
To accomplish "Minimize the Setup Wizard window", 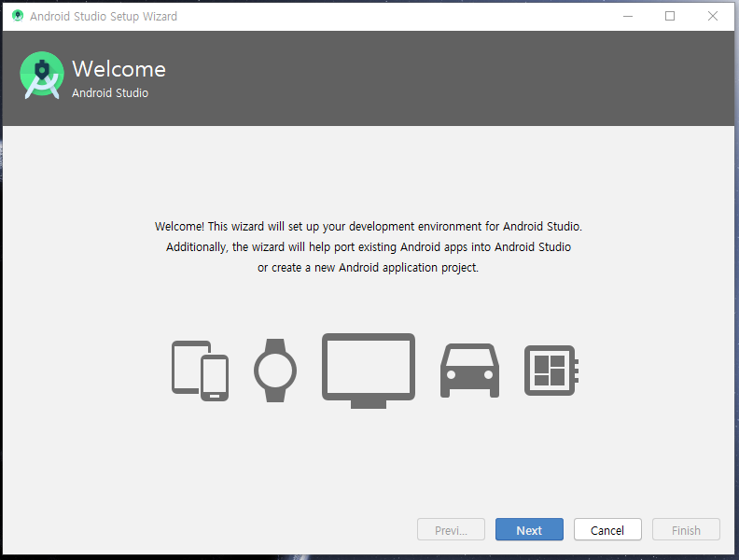I will [628, 16].
